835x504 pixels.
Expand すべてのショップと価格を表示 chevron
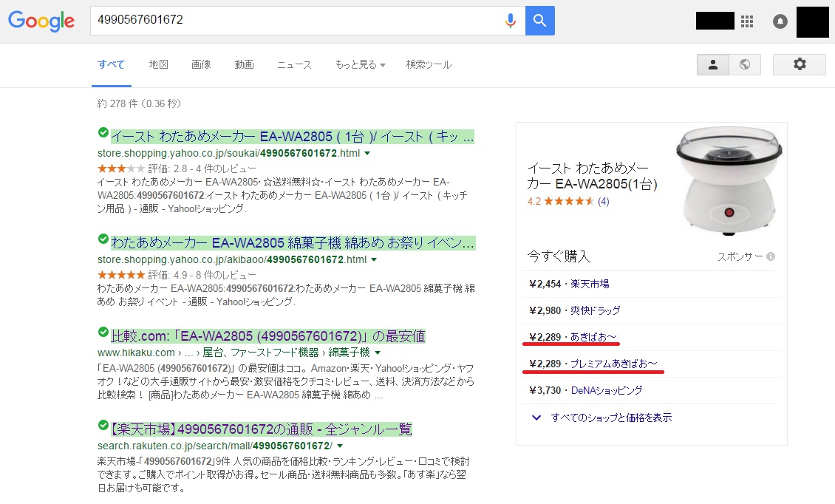pos(536,418)
